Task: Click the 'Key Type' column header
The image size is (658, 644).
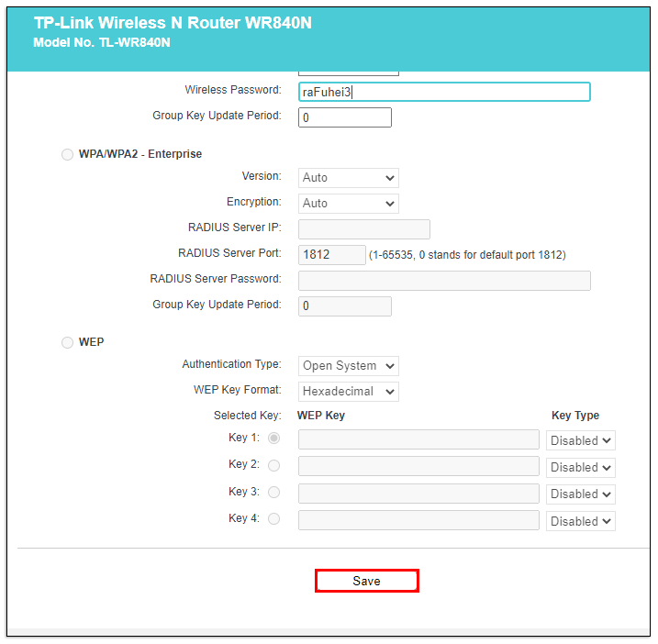Action: (575, 416)
